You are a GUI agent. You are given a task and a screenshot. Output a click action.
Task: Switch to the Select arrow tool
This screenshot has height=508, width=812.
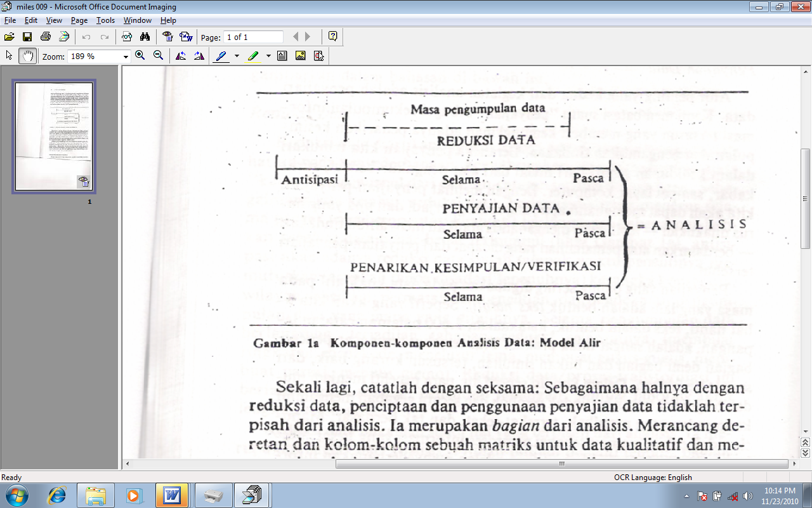coord(8,55)
